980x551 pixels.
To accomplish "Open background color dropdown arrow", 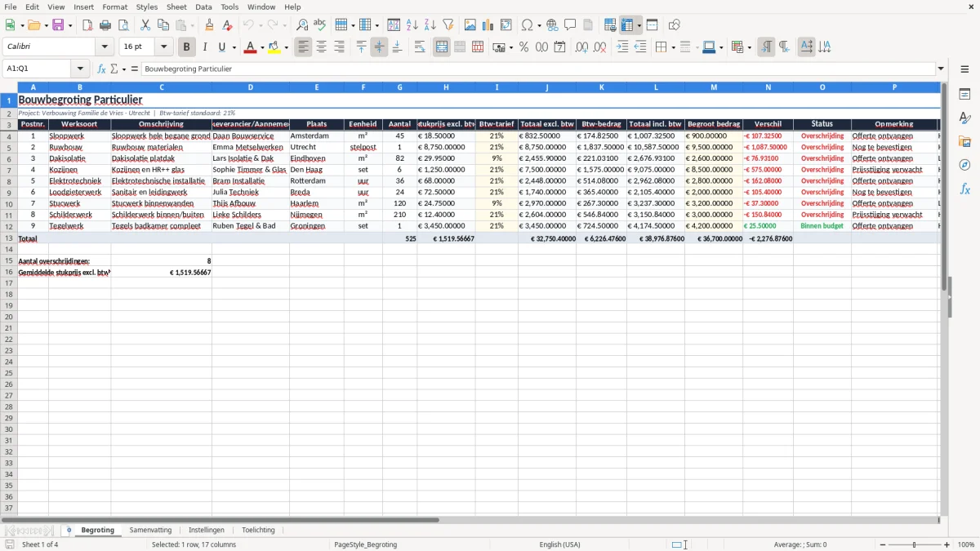I will click(x=287, y=47).
